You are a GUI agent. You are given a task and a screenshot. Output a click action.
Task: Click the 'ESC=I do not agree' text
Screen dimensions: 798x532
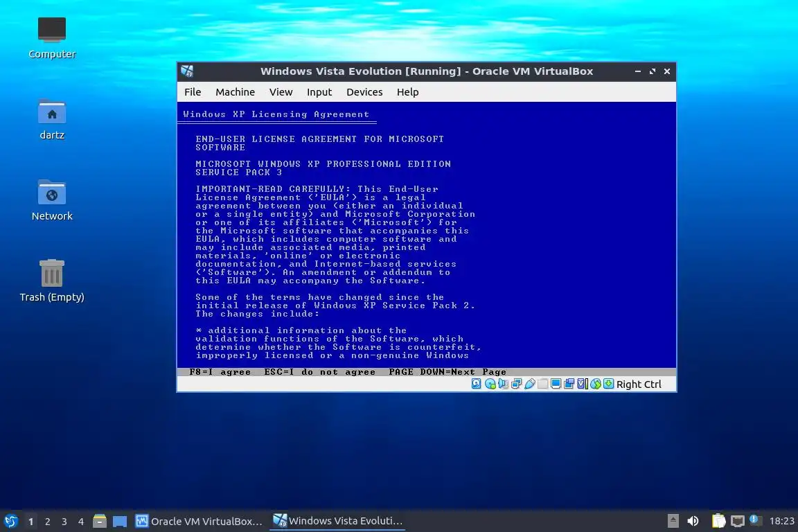[x=319, y=371]
